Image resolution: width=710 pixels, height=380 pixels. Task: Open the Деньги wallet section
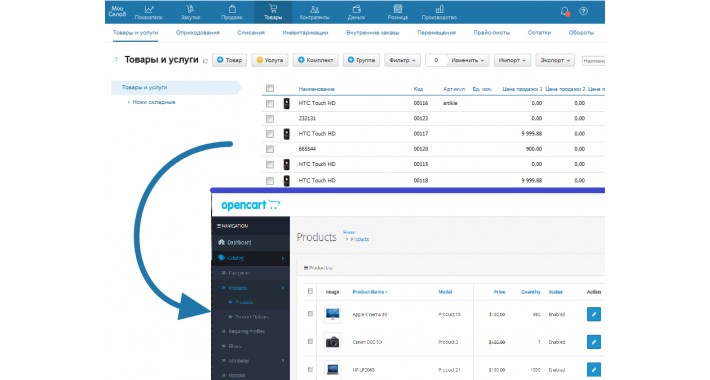356,12
